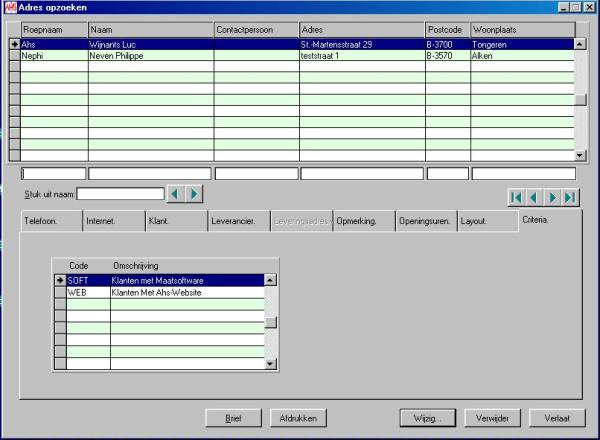The image size is (600, 440).
Task: Click the 'St.-Martensstraat 29' address cell
Action: click(362, 44)
